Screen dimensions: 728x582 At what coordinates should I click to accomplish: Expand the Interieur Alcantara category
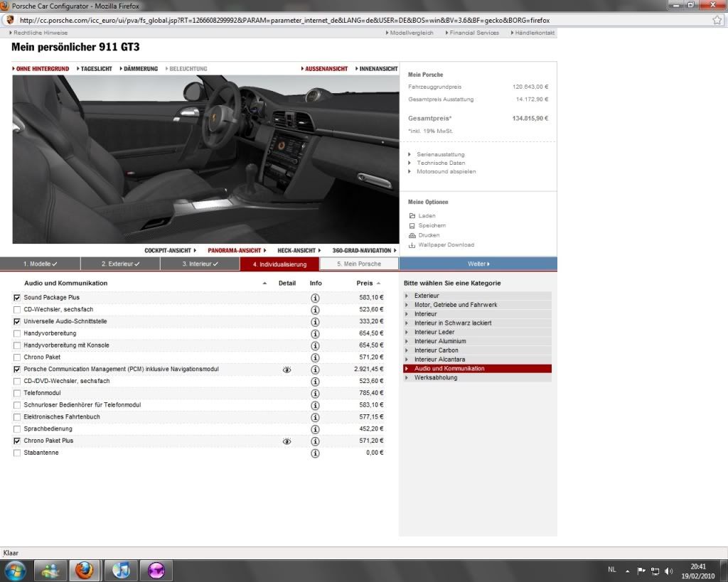click(477, 360)
